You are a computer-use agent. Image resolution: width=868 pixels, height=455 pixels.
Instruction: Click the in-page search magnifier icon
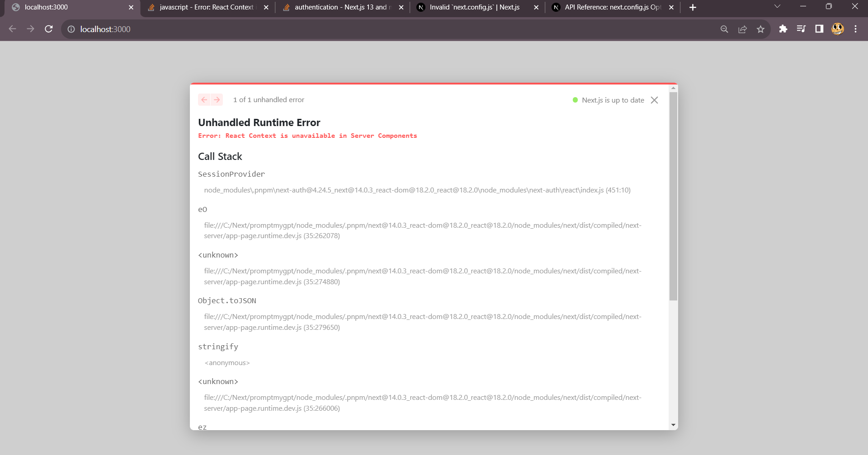pyautogui.click(x=724, y=29)
